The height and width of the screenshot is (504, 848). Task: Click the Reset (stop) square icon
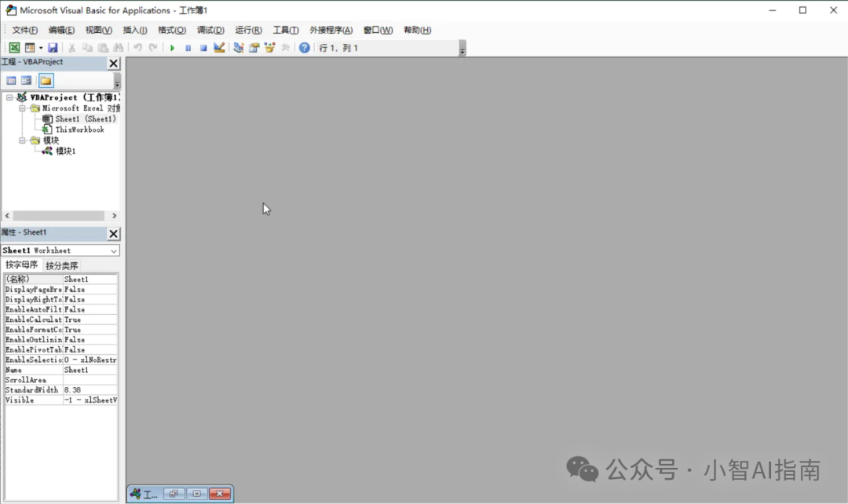(x=203, y=48)
